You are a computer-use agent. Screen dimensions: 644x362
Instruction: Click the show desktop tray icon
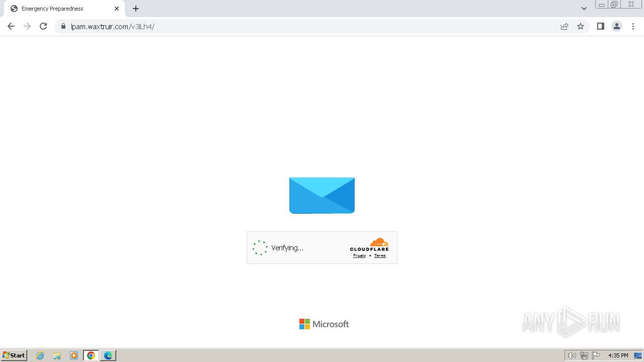(638, 355)
